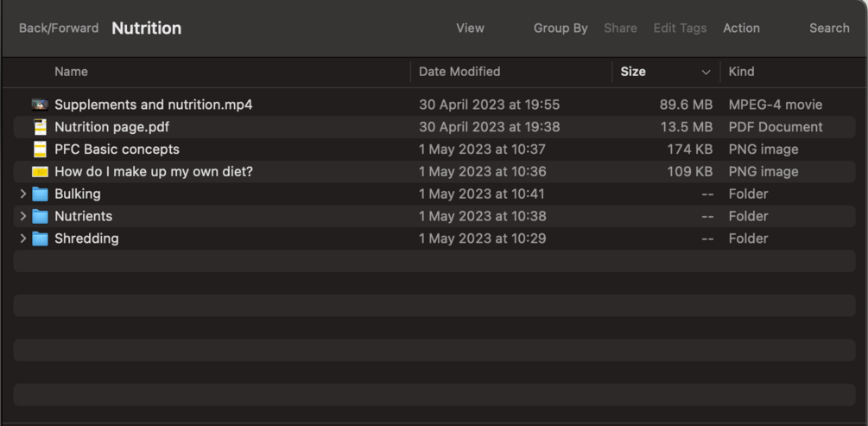Click the 'How do I make up my own diet?' file icon
Image resolution: width=868 pixels, height=426 pixels.
coord(40,172)
